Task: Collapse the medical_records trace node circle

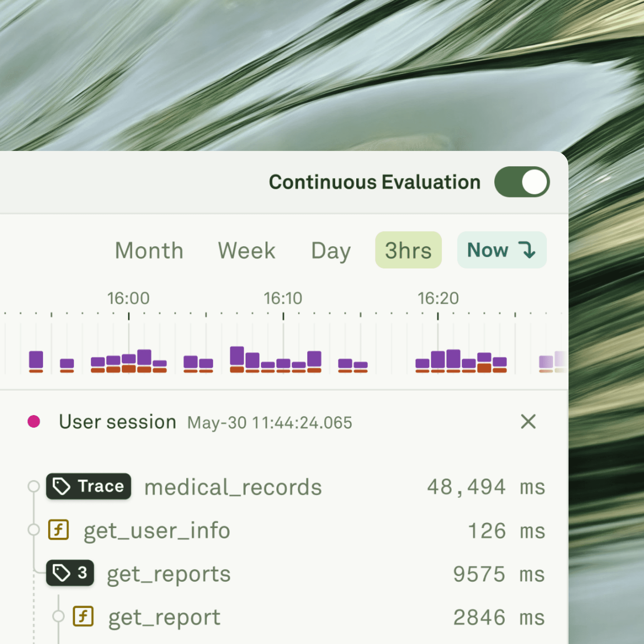Action: click(x=34, y=486)
